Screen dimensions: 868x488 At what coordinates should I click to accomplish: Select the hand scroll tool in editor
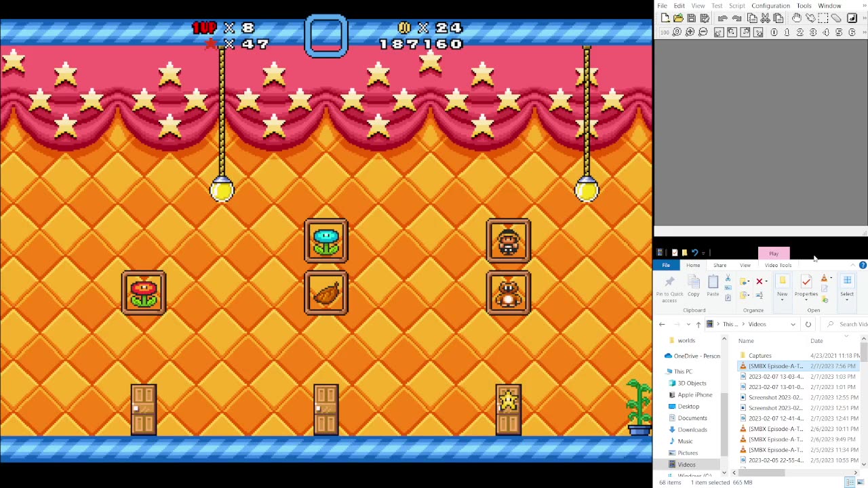tap(797, 18)
